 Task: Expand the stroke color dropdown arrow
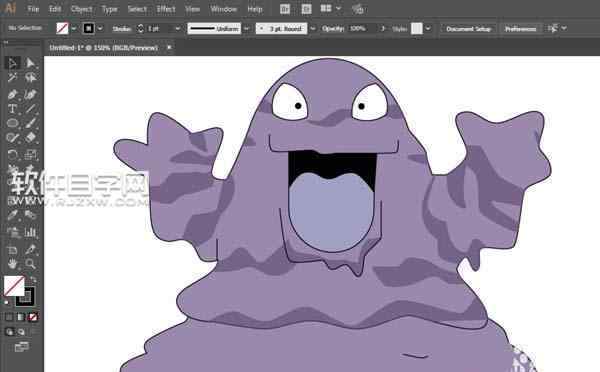(x=100, y=28)
